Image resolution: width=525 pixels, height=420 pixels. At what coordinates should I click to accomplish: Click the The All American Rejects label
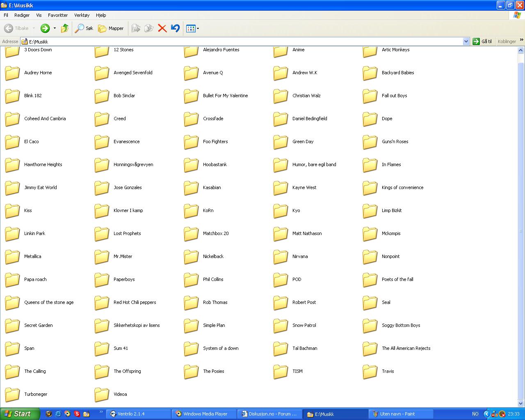click(x=406, y=348)
